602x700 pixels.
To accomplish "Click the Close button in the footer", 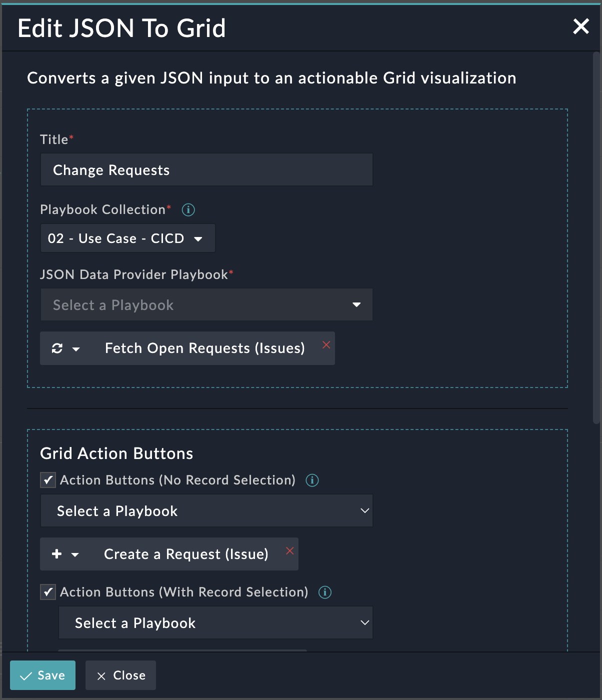I will point(120,675).
